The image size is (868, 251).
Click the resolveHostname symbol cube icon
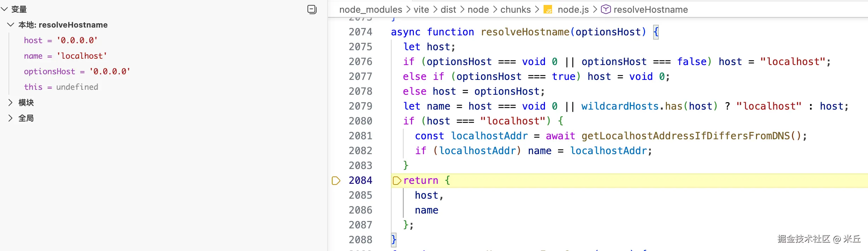point(606,10)
